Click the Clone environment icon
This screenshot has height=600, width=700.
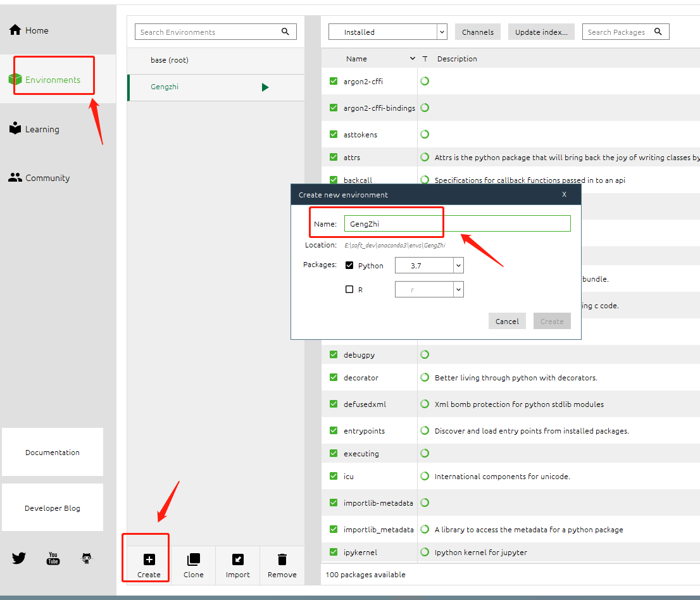(193, 559)
